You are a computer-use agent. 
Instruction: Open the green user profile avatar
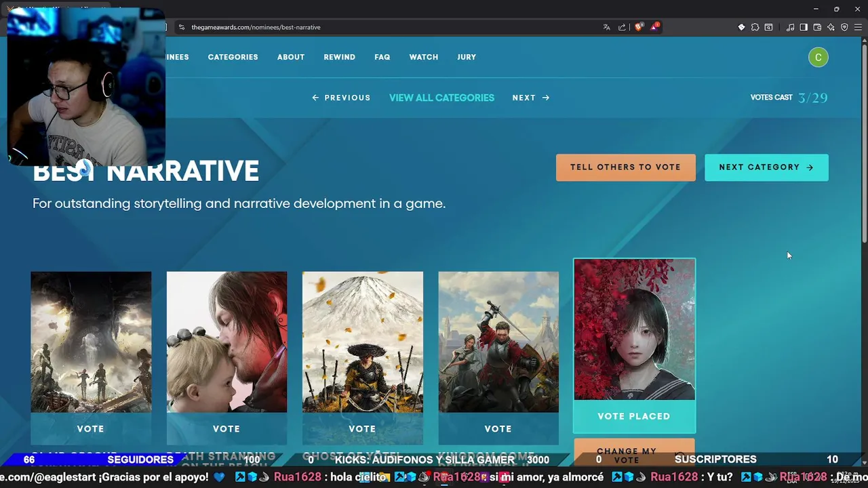pyautogui.click(x=818, y=58)
